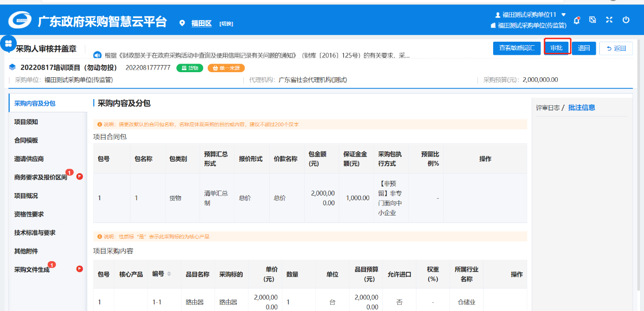Click the scrolling announcement text about 财库〔2016〕125号
This screenshot has width=644, height=311.
[x=257, y=55]
